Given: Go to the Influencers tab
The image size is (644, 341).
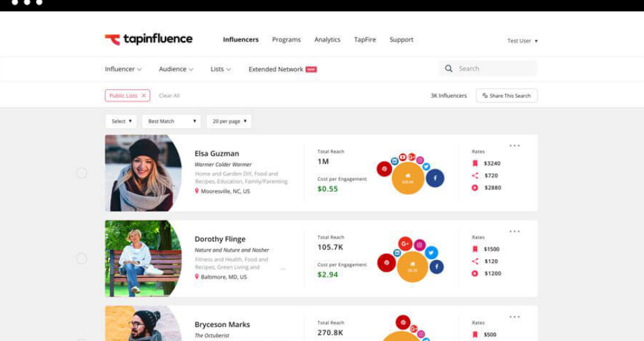Looking at the screenshot, I should 241,40.
